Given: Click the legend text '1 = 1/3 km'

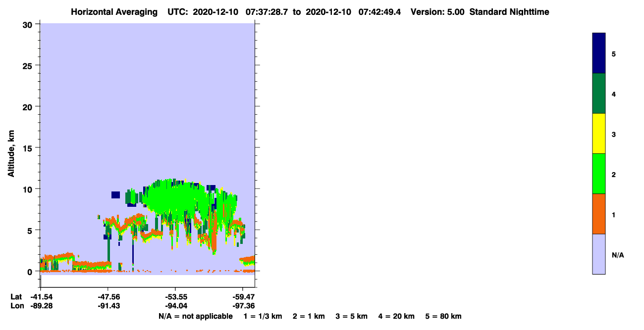Looking at the screenshot, I should [x=263, y=316].
